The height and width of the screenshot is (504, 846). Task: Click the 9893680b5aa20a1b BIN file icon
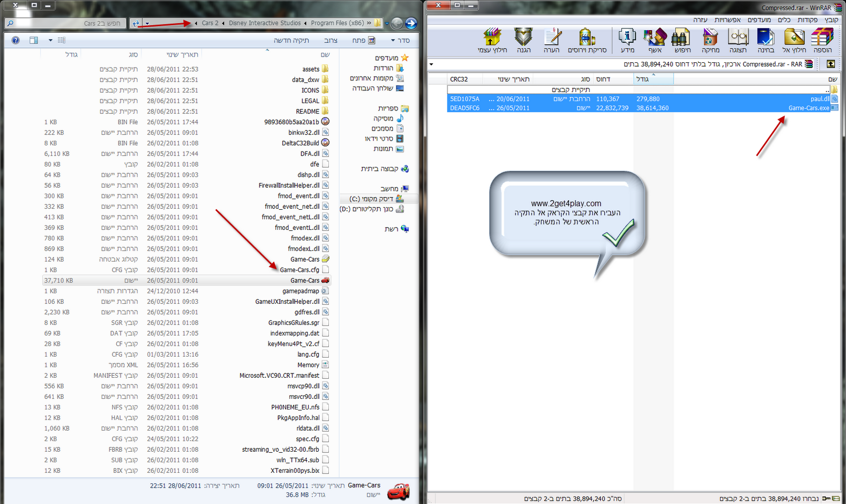point(326,122)
